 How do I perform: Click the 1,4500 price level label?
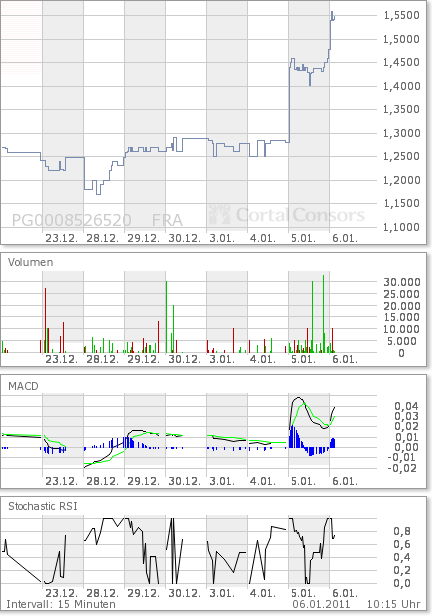pyautogui.click(x=401, y=62)
